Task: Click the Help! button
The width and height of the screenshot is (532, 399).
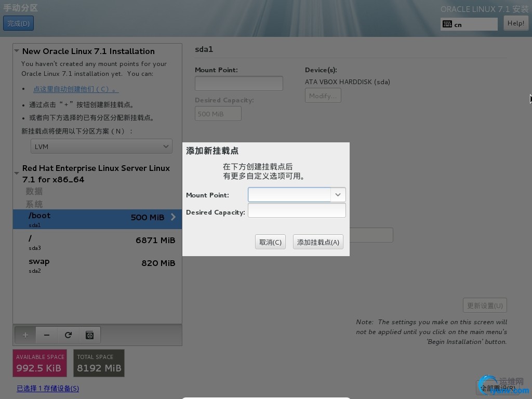Action: pyautogui.click(x=516, y=23)
